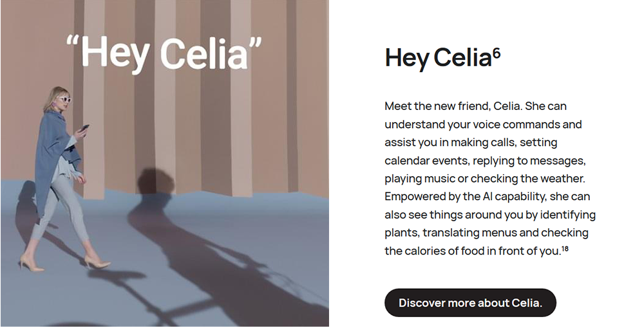Open footnote 18 after paragraph end
The height and width of the screenshot is (328, 644).
click(x=565, y=248)
